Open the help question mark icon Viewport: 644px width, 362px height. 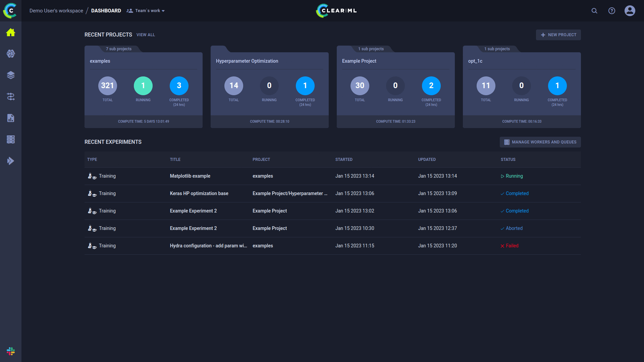pyautogui.click(x=612, y=11)
